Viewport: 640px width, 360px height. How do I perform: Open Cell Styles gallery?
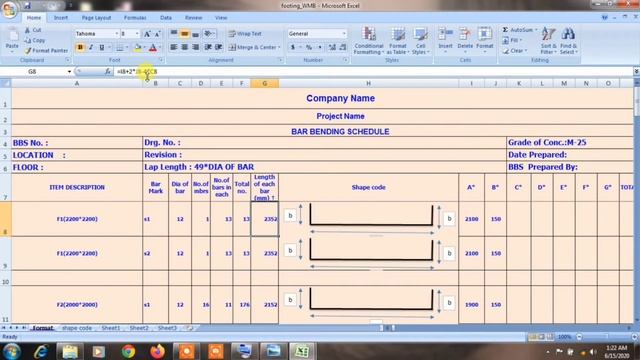click(x=420, y=40)
